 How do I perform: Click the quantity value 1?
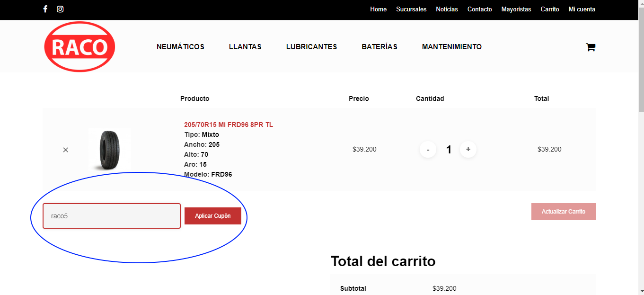(449, 150)
